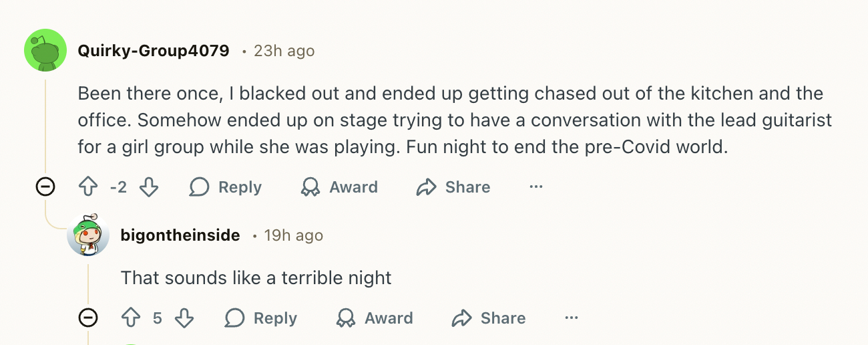Upvote Quirky-Group4079's comment
Screen dimensions: 868x345
88,187
